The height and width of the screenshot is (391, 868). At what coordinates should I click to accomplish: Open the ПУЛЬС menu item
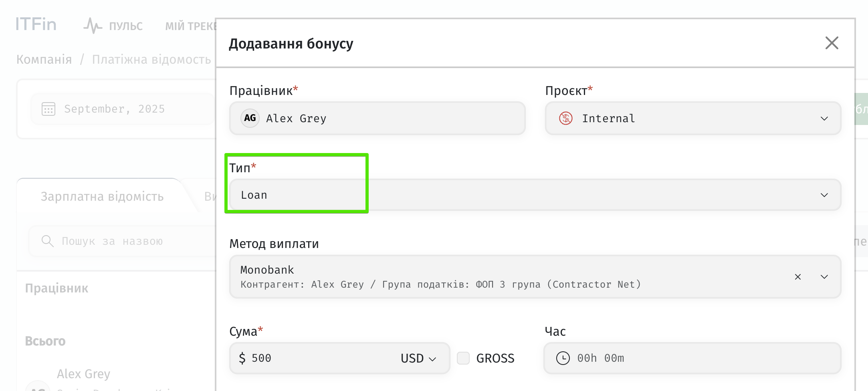[125, 26]
